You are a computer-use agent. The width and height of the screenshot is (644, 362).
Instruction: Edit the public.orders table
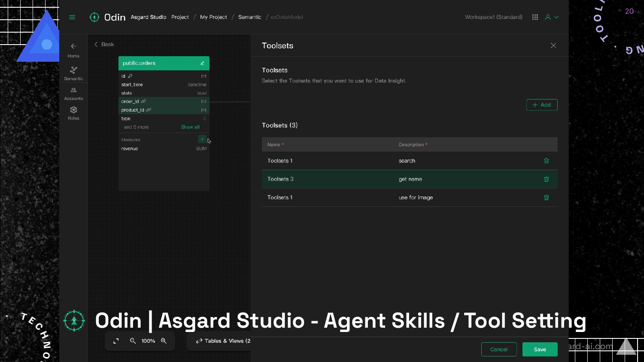pos(202,63)
